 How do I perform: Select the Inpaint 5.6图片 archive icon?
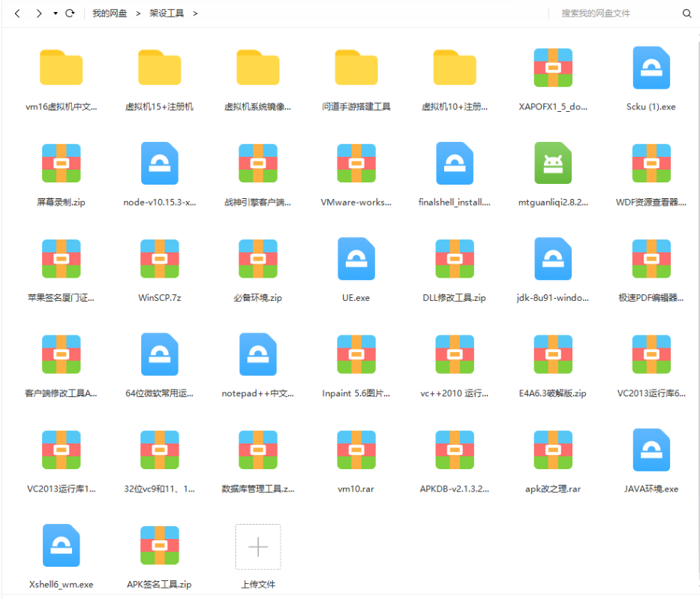[x=356, y=354]
